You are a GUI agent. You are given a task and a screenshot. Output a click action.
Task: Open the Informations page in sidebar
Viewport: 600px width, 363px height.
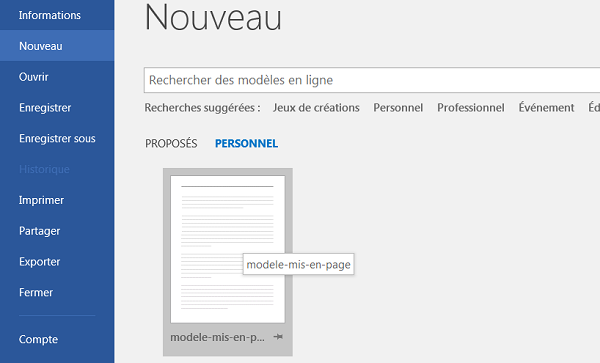tap(50, 15)
